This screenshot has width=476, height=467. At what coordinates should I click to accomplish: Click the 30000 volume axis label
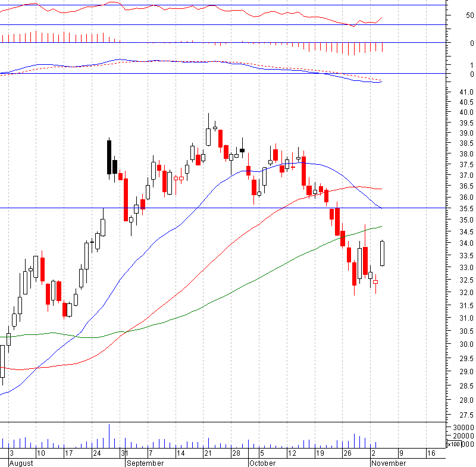pyautogui.click(x=464, y=428)
